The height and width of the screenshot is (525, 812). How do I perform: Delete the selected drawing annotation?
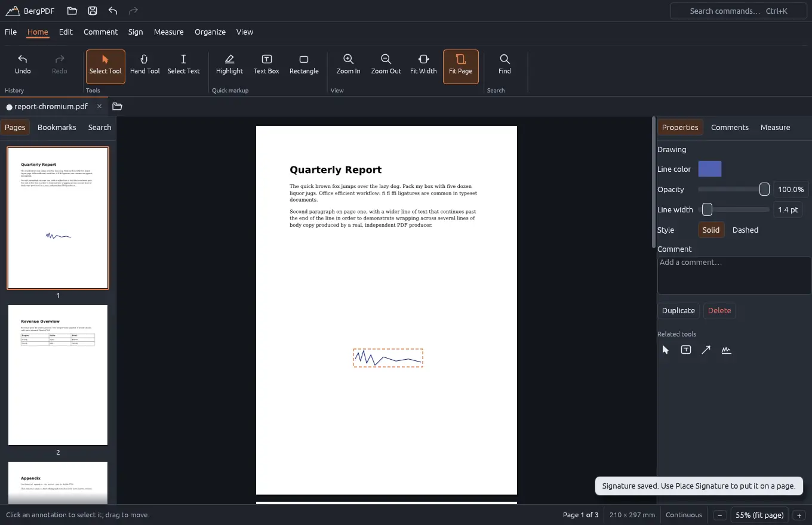tap(719, 310)
